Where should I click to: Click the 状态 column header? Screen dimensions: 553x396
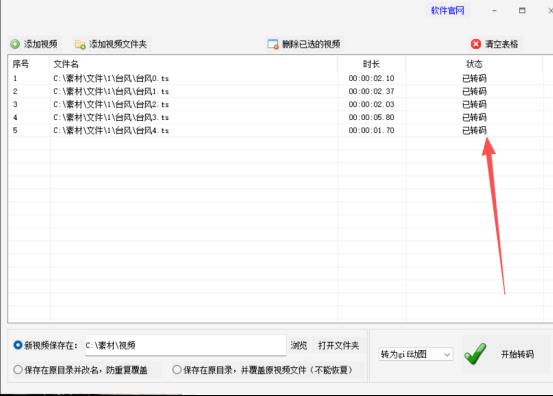(x=474, y=64)
